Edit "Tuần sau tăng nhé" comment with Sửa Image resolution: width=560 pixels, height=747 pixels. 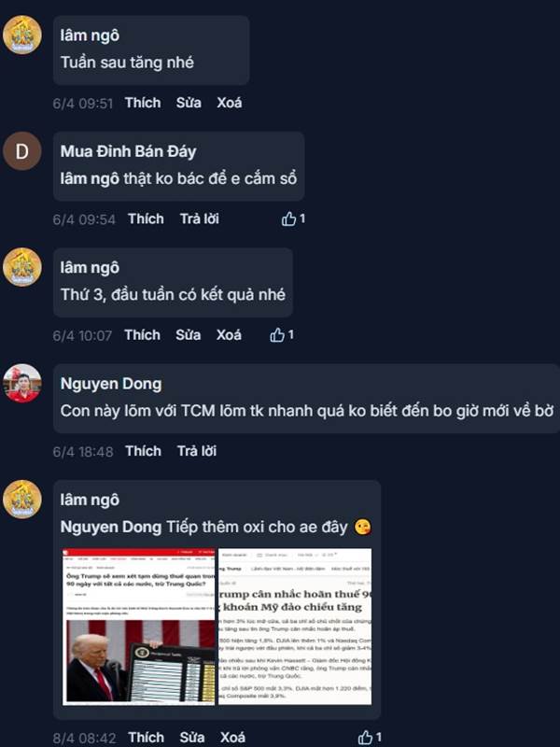189,103
